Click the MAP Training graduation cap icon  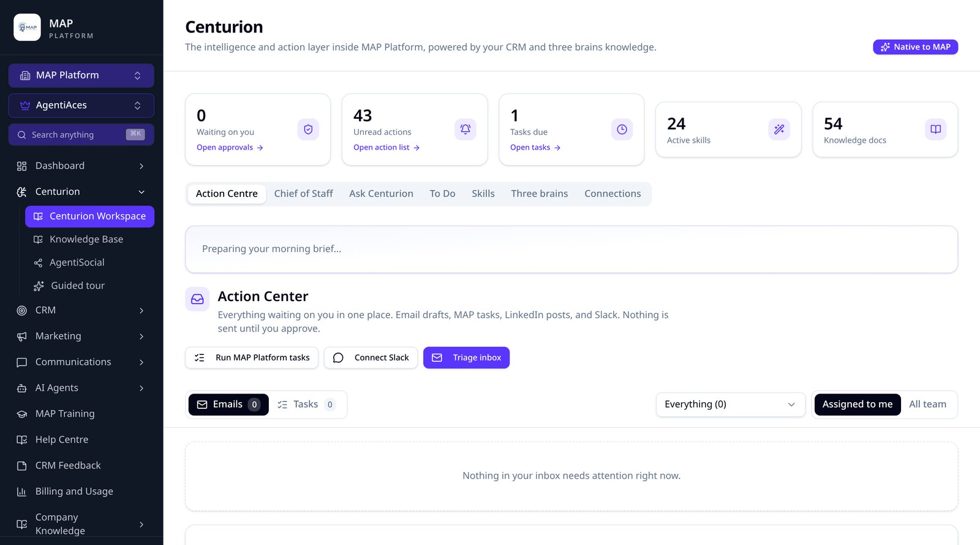[22, 414]
